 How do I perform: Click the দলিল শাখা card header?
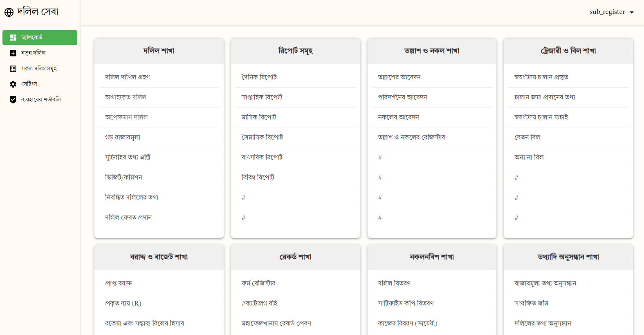[x=159, y=51]
